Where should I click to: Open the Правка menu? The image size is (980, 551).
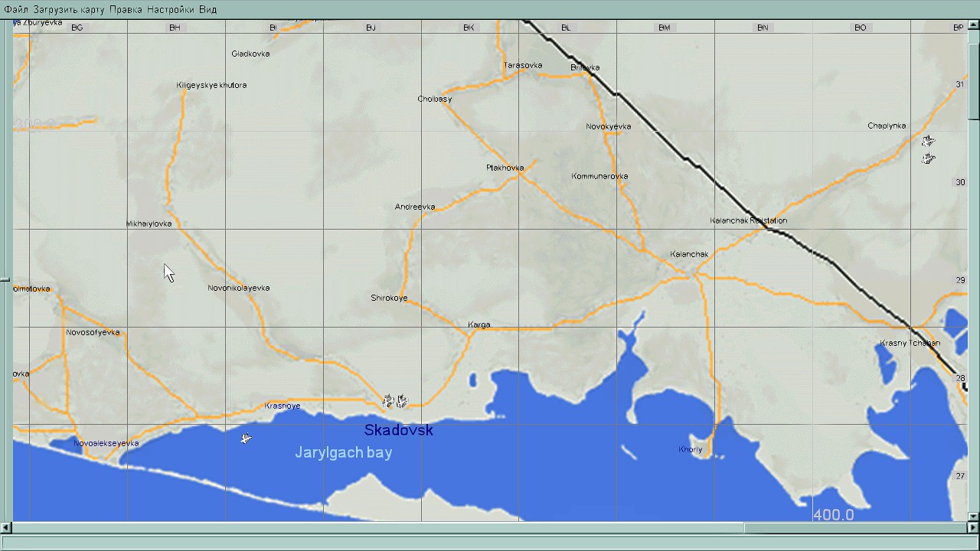click(126, 9)
